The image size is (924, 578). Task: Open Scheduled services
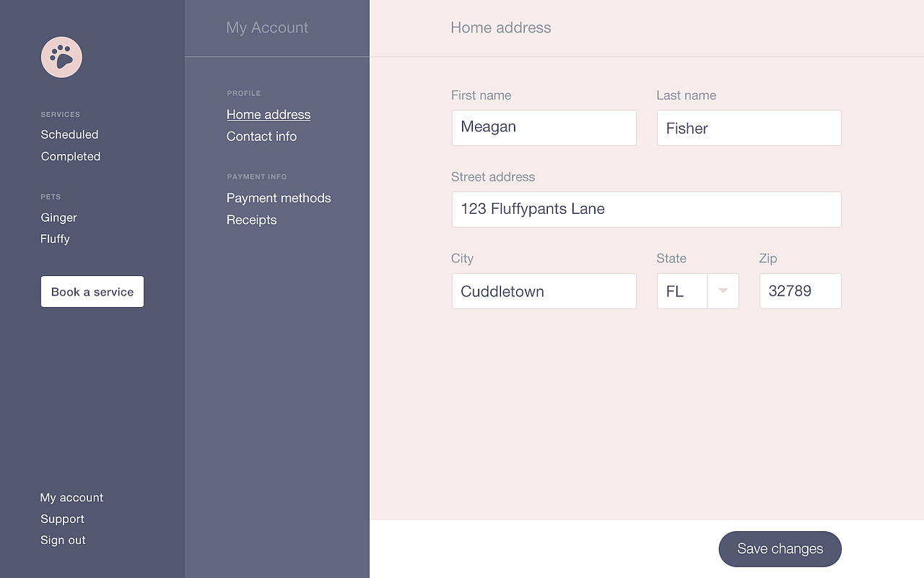click(69, 134)
